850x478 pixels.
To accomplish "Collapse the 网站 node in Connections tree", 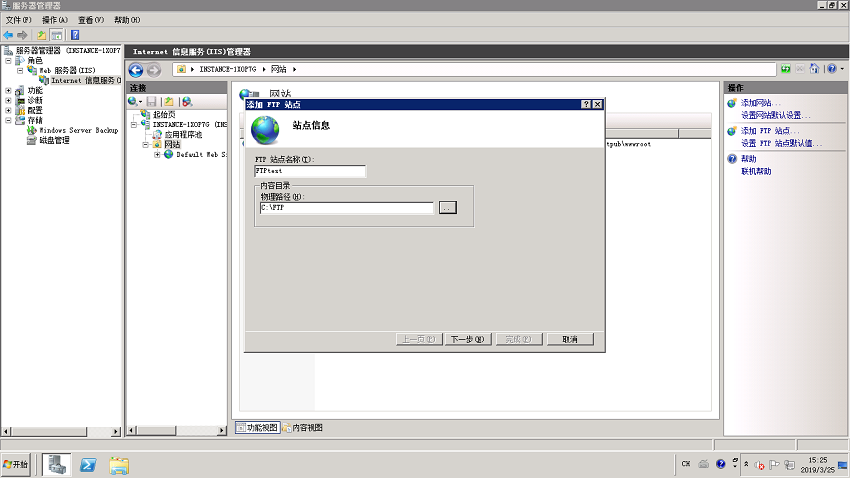I will pyautogui.click(x=146, y=145).
